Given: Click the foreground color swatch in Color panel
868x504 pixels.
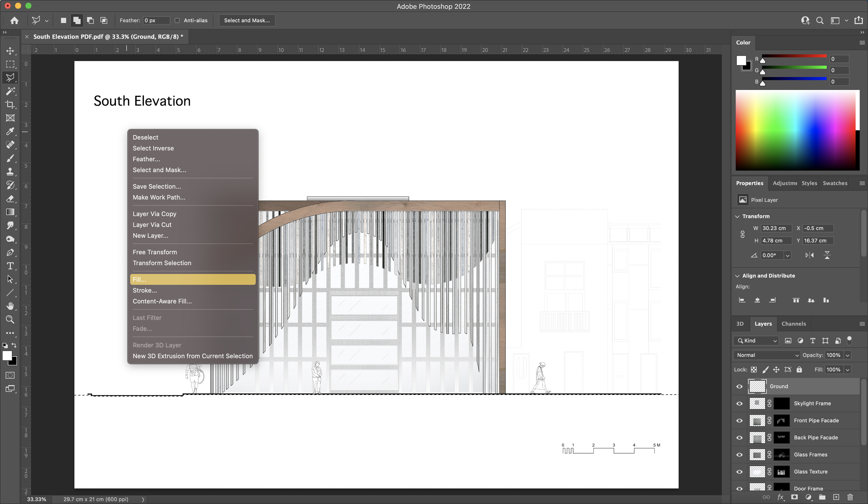Looking at the screenshot, I should click(x=741, y=60).
